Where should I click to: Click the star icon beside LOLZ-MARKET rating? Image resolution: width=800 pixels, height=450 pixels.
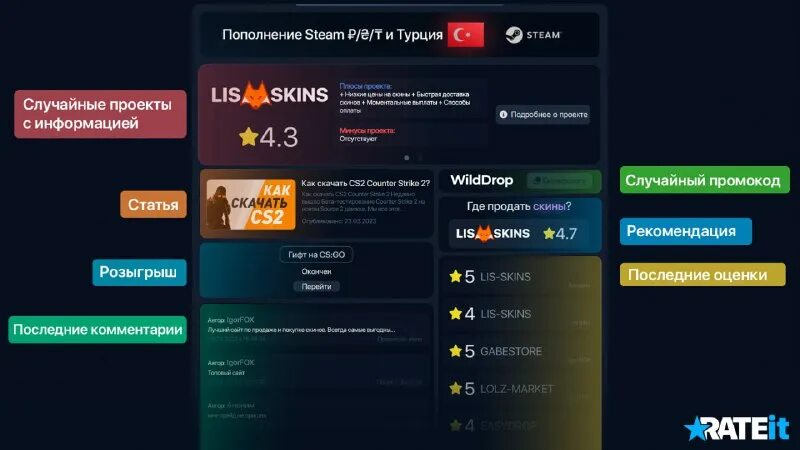[x=455, y=388]
